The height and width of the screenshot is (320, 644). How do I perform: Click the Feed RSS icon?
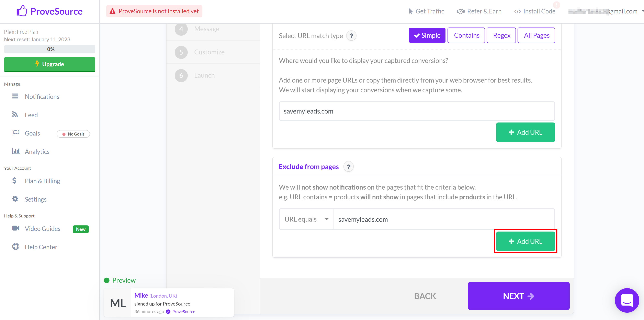pos(15,114)
